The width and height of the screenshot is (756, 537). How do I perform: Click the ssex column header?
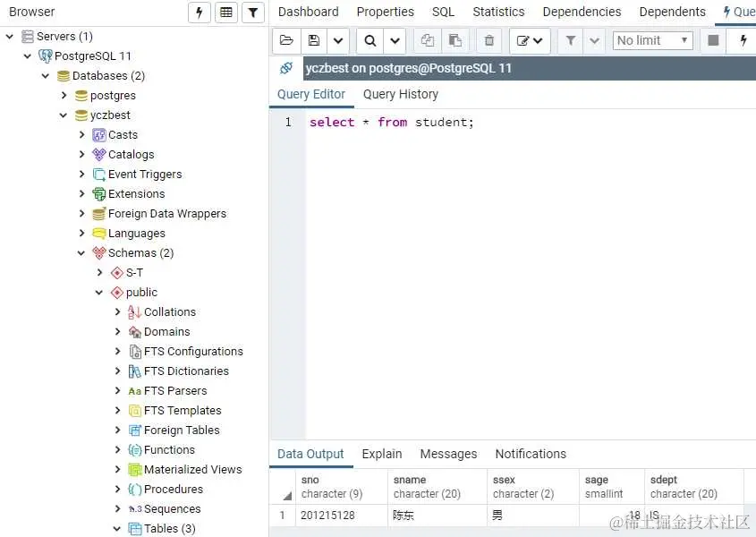[533, 487]
